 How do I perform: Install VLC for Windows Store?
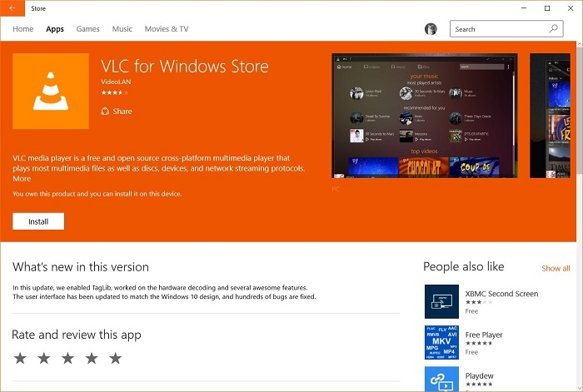(x=38, y=221)
